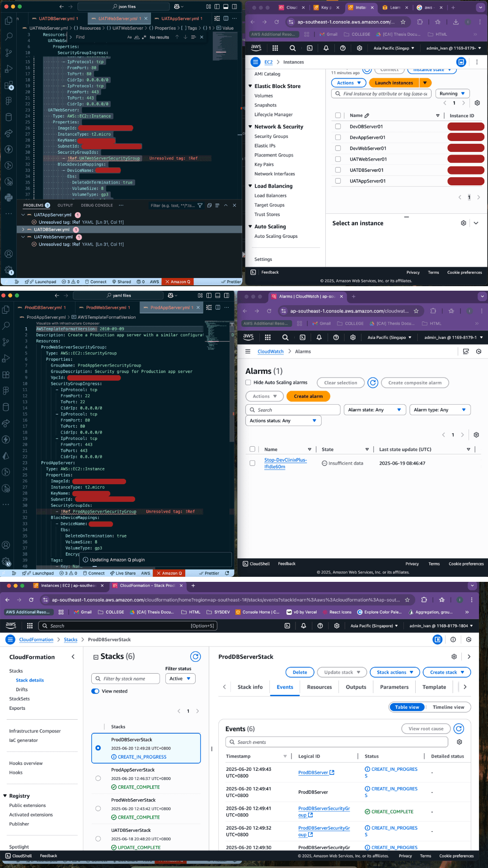This screenshot has width=488, height=868.
Task: Open EC2 Actions dropdown
Action: click(349, 83)
